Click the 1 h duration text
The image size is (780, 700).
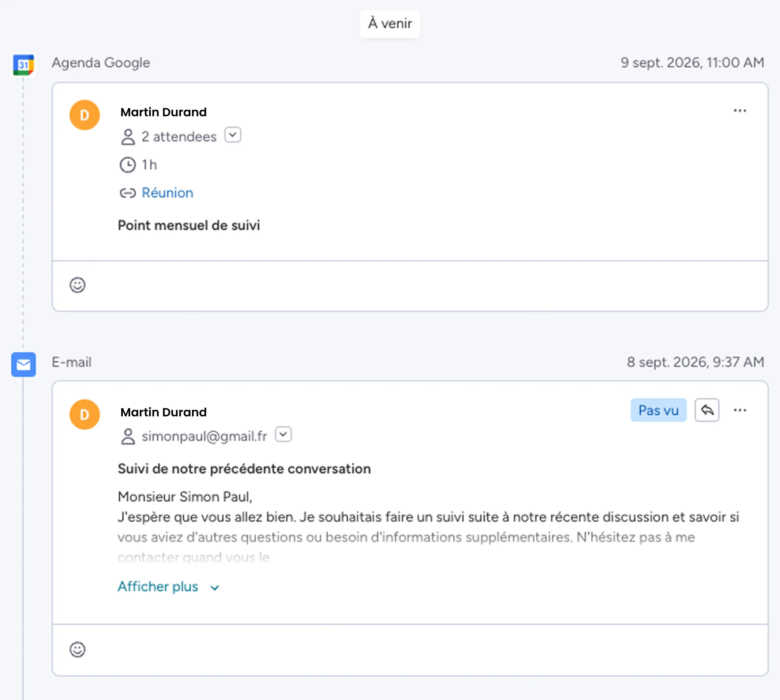tap(149, 165)
